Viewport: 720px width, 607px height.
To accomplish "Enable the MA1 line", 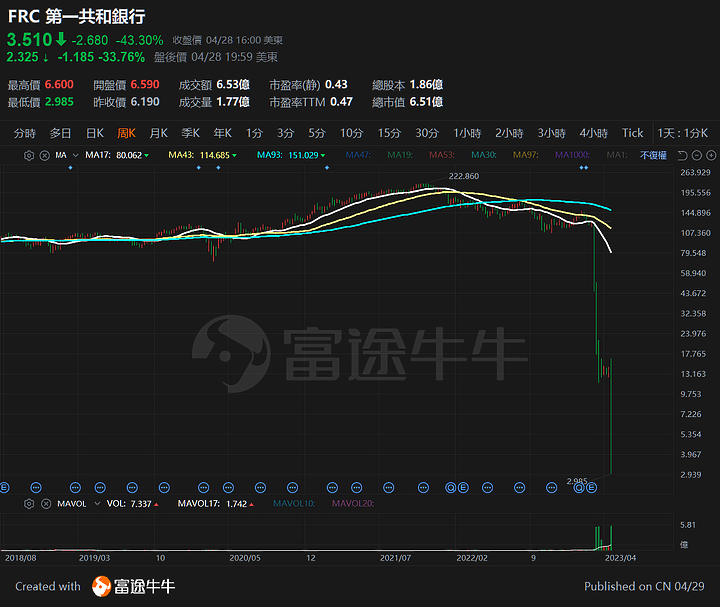I will (x=616, y=155).
